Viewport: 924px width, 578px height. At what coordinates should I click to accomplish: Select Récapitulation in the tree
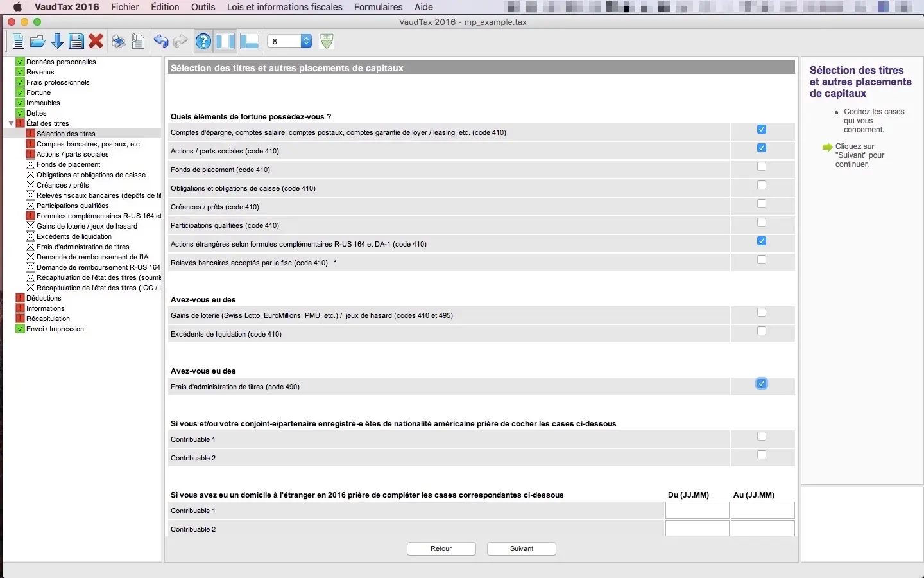click(x=48, y=319)
